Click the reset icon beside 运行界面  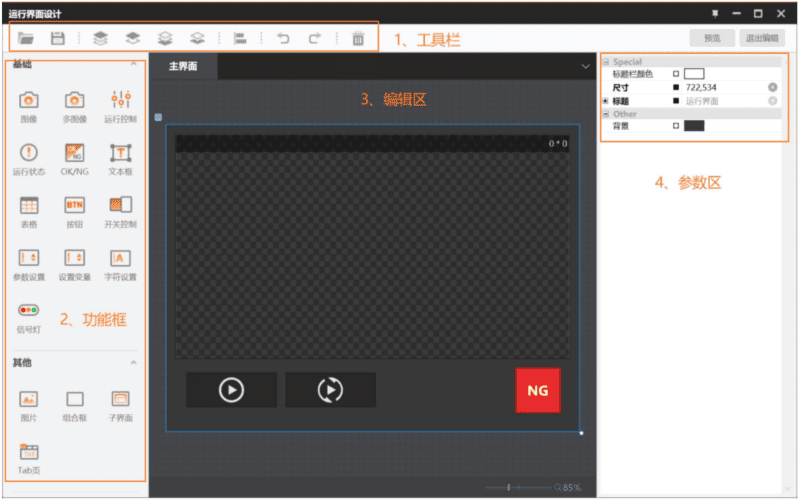click(x=772, y=101)
